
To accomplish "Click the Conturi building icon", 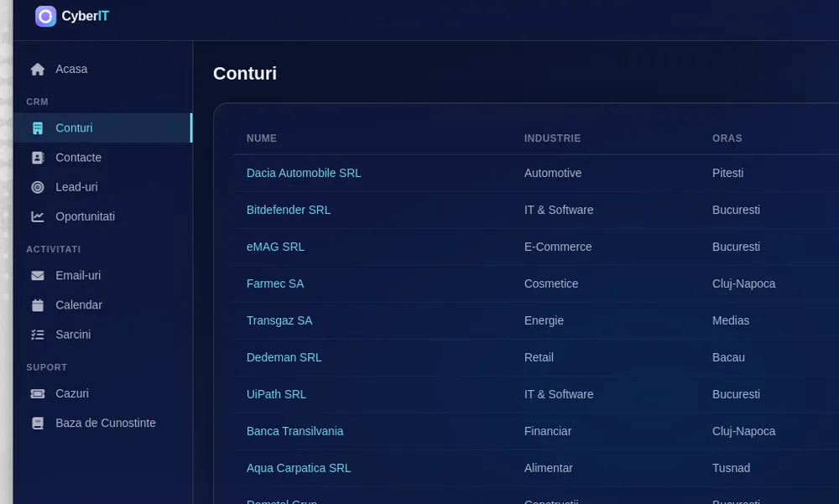I will [x=38, y=127].
